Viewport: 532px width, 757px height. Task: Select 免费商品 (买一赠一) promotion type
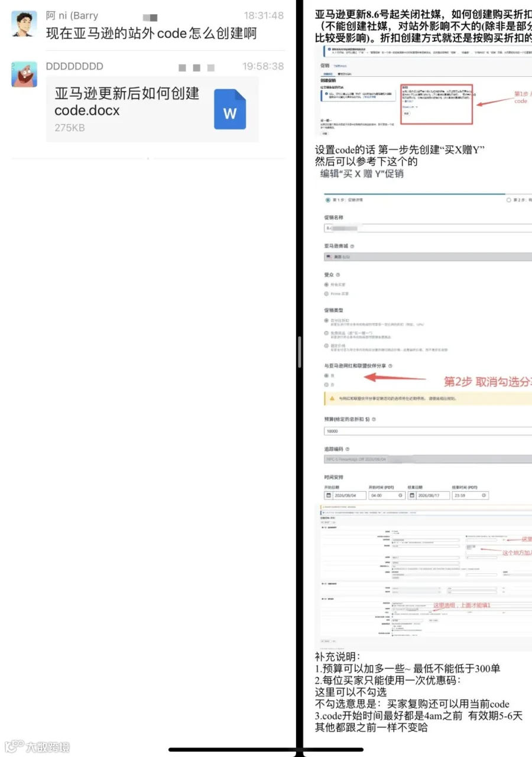(326, 333)
